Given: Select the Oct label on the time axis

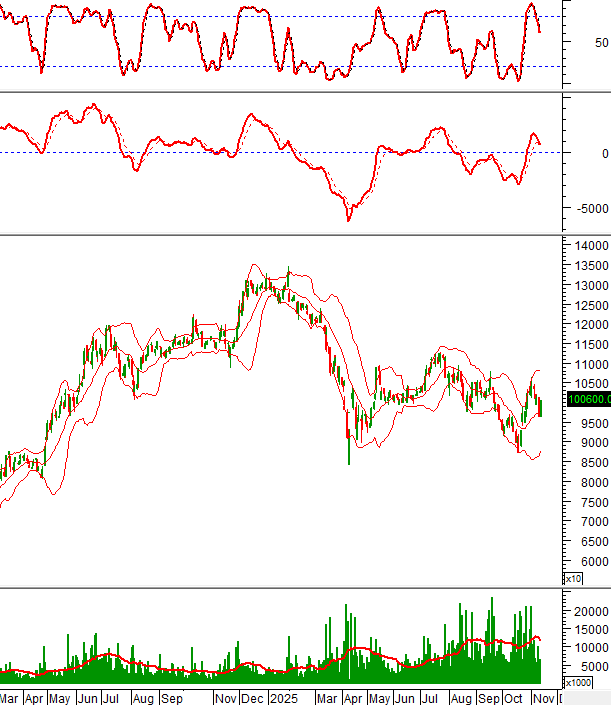Looking at the screenshot, I should coord(515,697).
